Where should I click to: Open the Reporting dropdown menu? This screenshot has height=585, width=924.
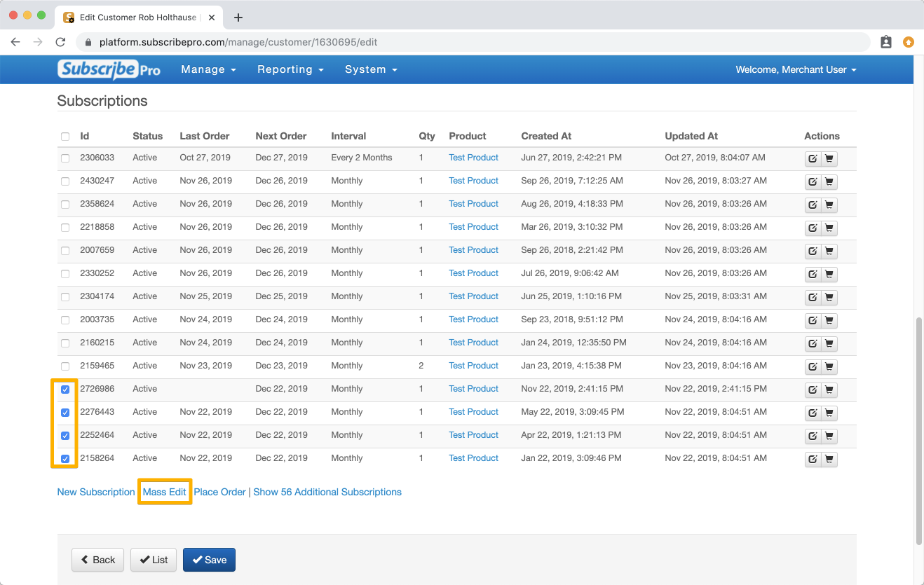(x=290, y=69)
